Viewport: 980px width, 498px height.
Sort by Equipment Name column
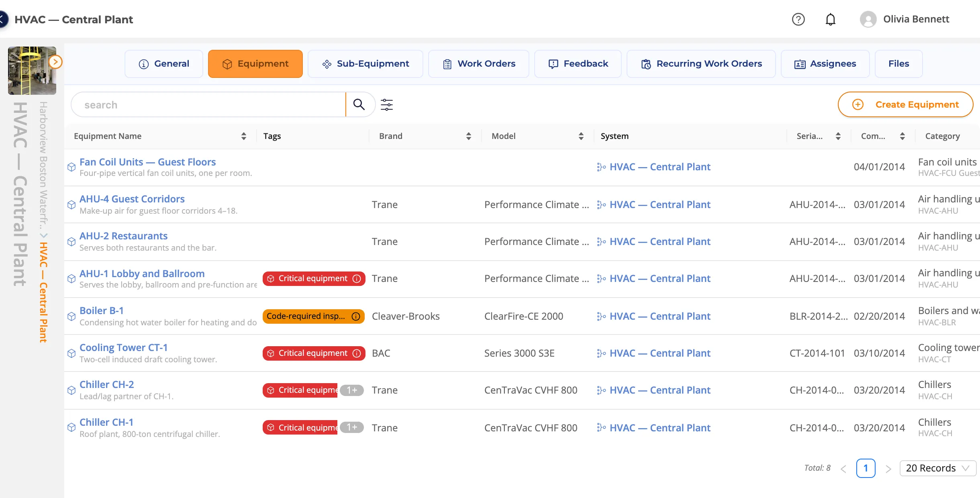(x=243, y=136)
